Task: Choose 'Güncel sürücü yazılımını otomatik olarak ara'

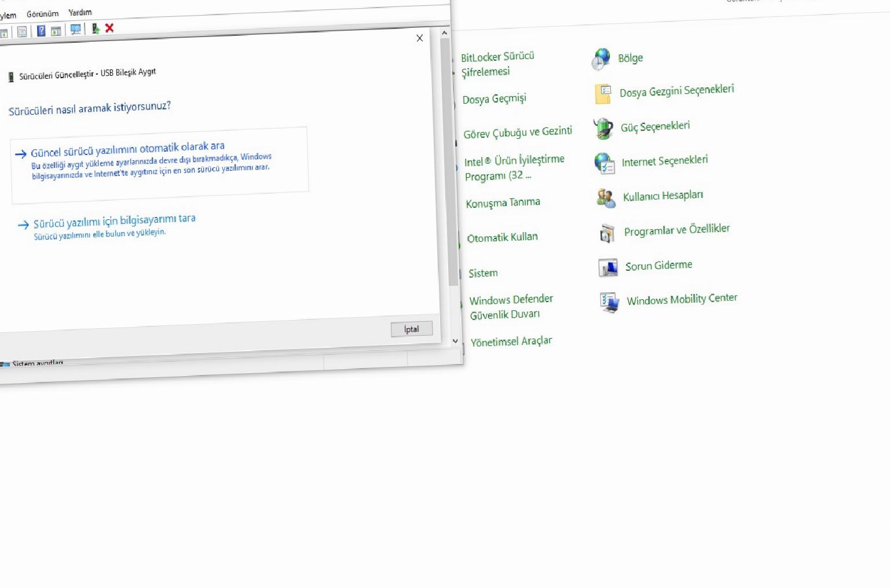Action: tap(159, 166)
